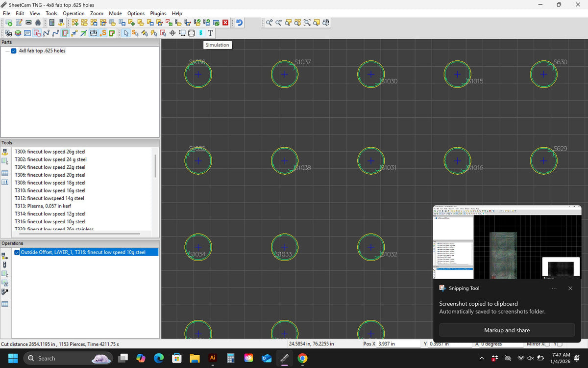The width and height of the screenshot is (588, 368).
Task: Click the last zoom toolbar icon (zoom machine)
Action: coord(326,23)
